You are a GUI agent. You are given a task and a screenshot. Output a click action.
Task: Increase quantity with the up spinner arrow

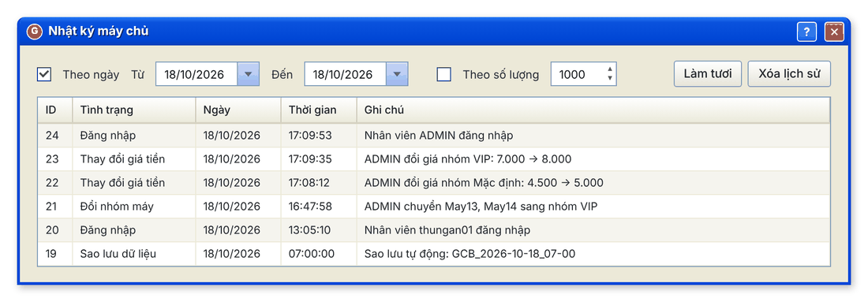point(610,69)
